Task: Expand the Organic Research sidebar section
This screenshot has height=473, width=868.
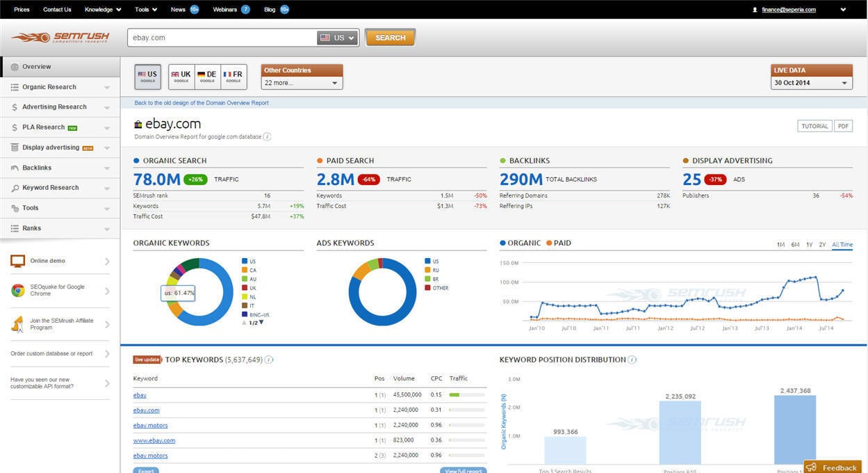Action: coord(60,87)
